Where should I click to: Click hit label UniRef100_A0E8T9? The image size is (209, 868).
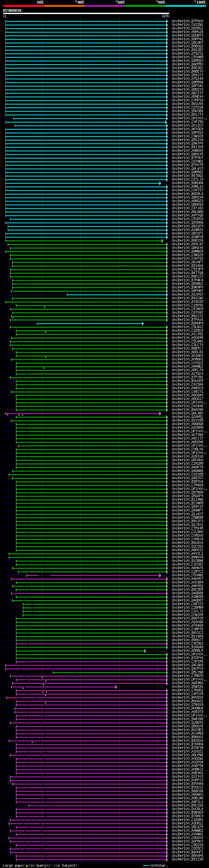[187, 712]
